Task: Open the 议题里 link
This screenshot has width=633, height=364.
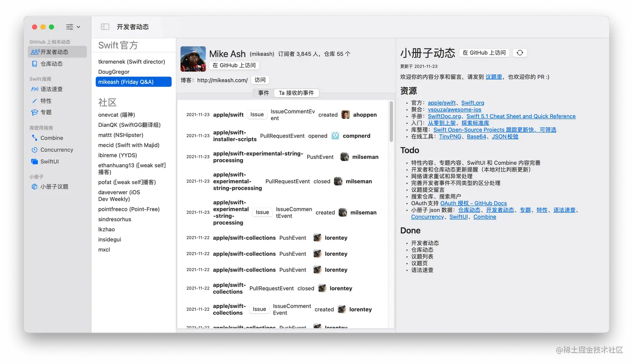Action: (x=494, y=77)
